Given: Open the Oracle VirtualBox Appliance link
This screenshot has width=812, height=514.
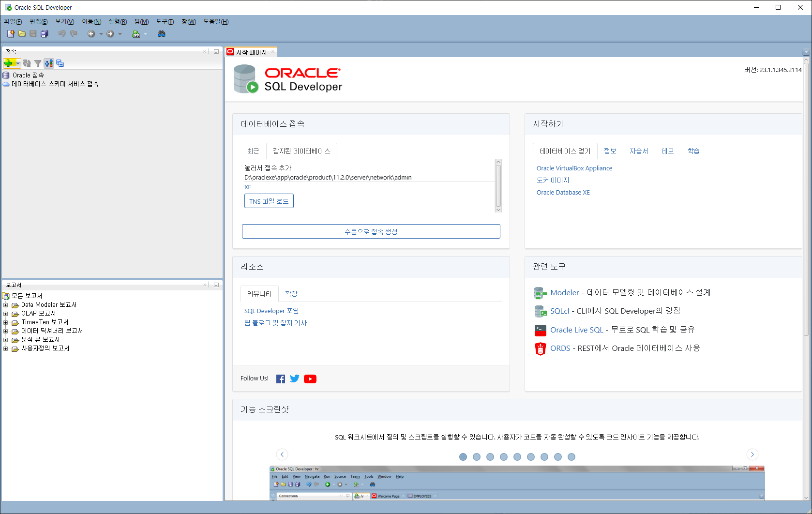Looking at the screenshot, I should pos(574,168).
